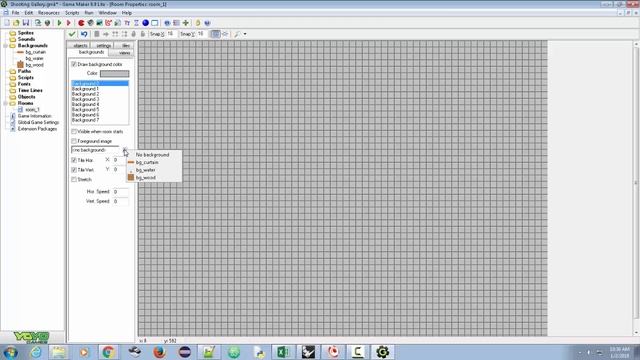Click the green checkmark to close room
Viewport: 640px width, 360px height.
point(72,34)
